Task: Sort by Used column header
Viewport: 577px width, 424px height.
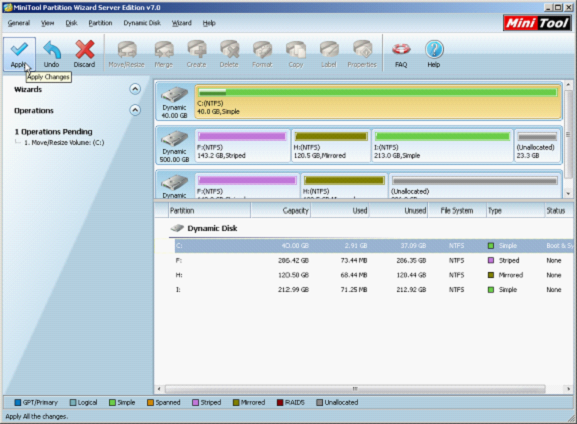Action: tap(340, 211)
